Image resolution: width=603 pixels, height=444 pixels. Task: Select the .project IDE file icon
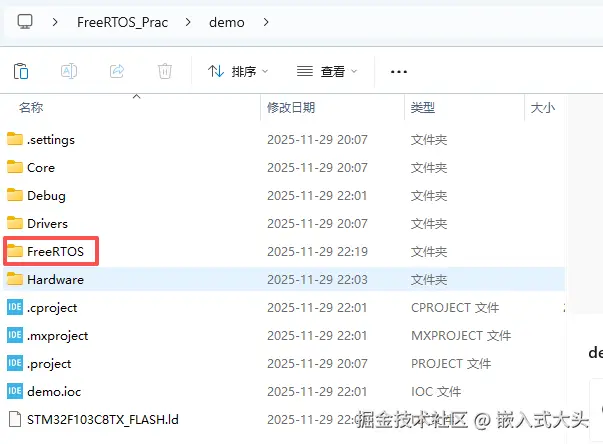click(x=15, y=363)
